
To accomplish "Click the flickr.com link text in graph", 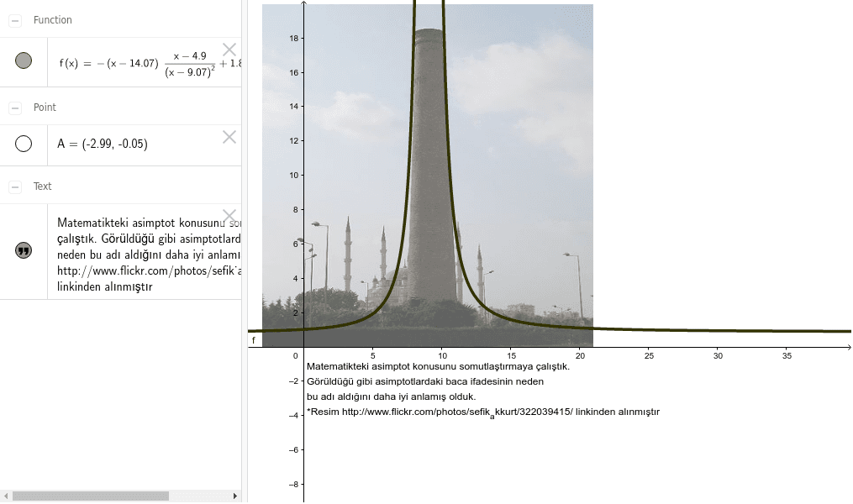I will (457, 412).
